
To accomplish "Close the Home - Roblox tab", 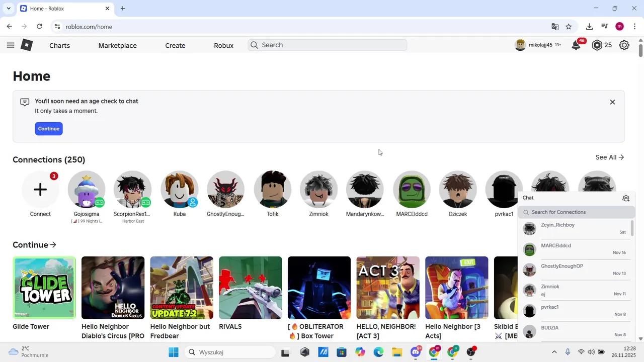I will [x=107, y=9].
